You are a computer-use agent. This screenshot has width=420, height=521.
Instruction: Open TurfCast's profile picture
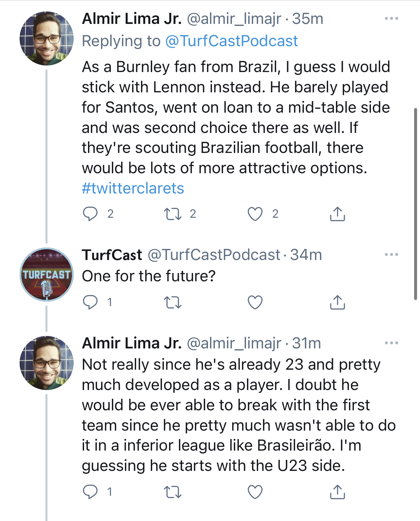tap(46, 274)
